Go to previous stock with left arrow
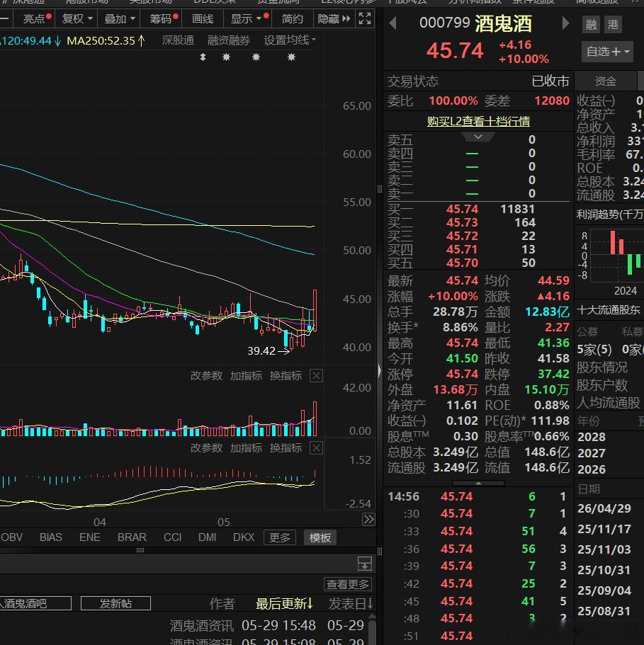Screen dimensions: 644x645 click(x=392, y=23)
